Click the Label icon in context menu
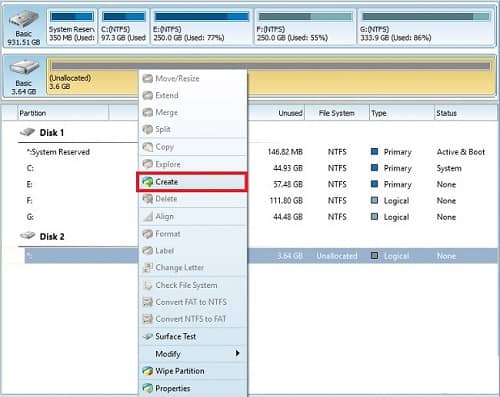500x397 pixels. coord(147,251)
